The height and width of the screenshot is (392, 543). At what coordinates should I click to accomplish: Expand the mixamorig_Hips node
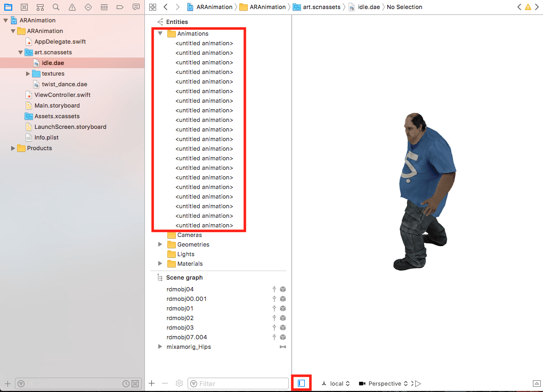[x=160, y=347]
